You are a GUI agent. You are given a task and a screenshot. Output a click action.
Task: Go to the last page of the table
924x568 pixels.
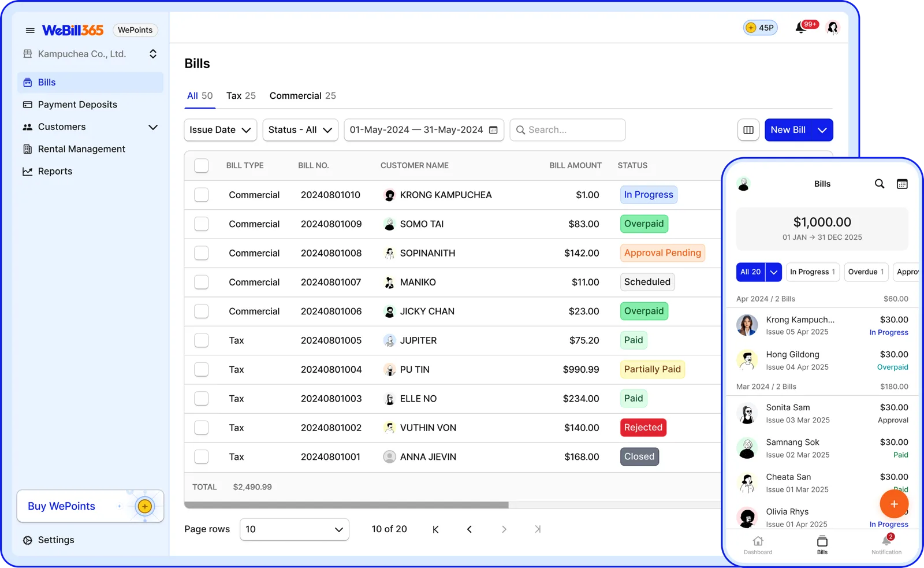pos(538,529)
